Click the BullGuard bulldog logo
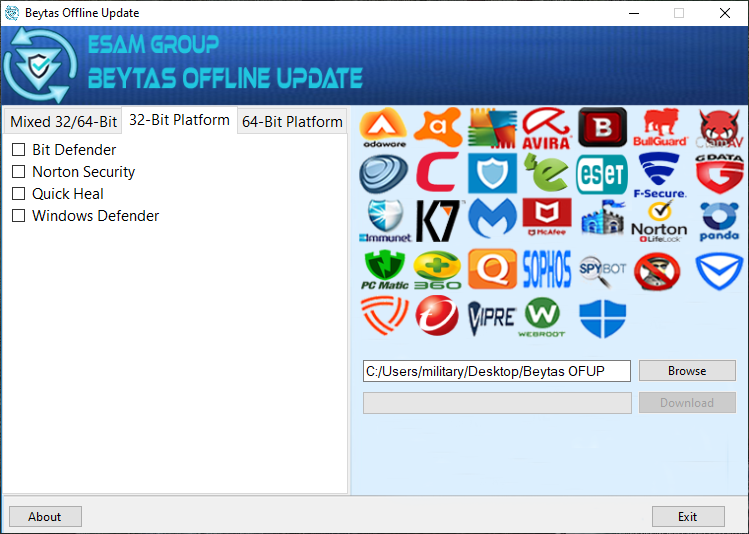749x534 pixels. point(660,128)
